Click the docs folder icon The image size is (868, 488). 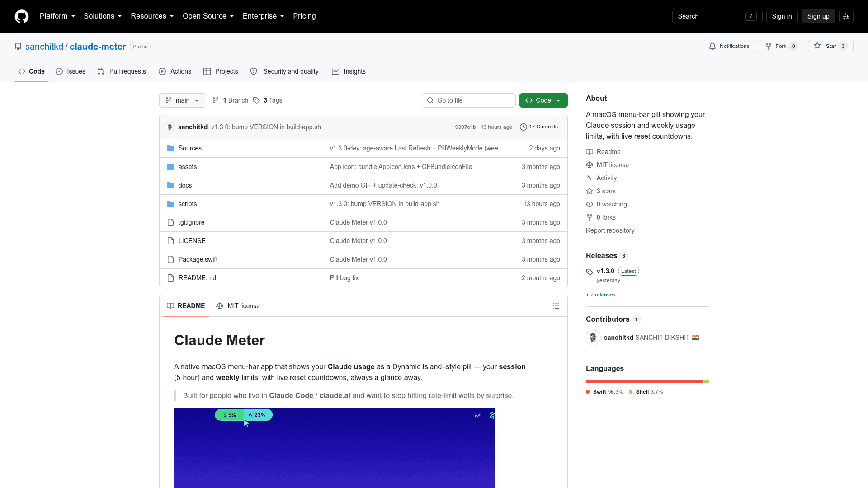[x=170, y=185]
